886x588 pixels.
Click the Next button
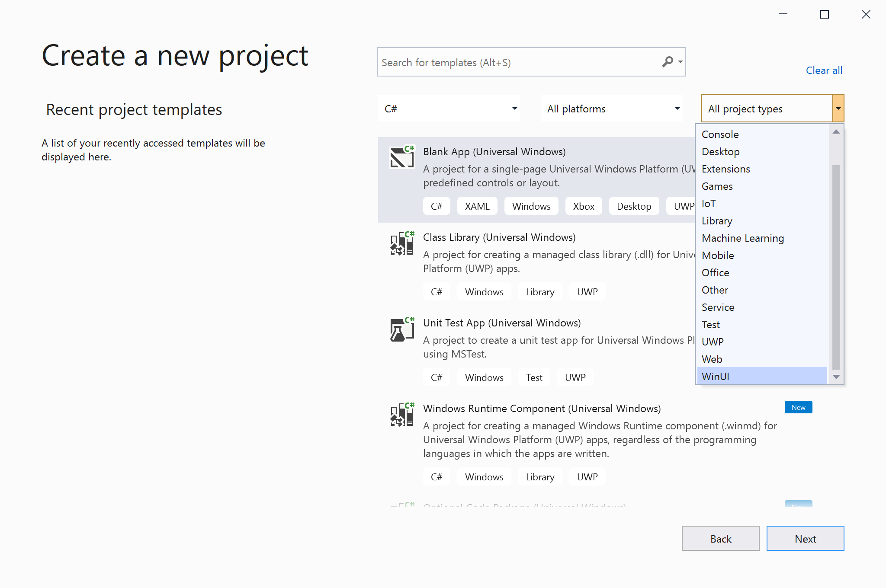point(805,538)
